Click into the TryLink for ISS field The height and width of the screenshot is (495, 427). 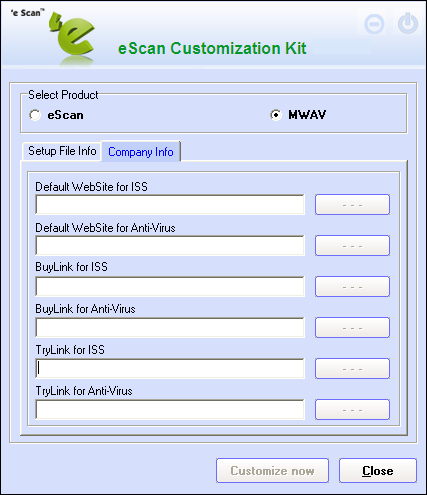coord(170,368)
